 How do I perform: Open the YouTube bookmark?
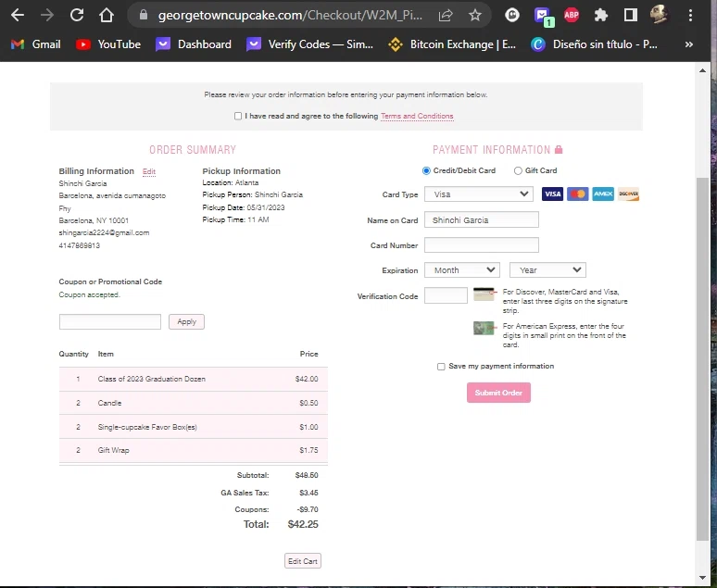tap(108, 44)
